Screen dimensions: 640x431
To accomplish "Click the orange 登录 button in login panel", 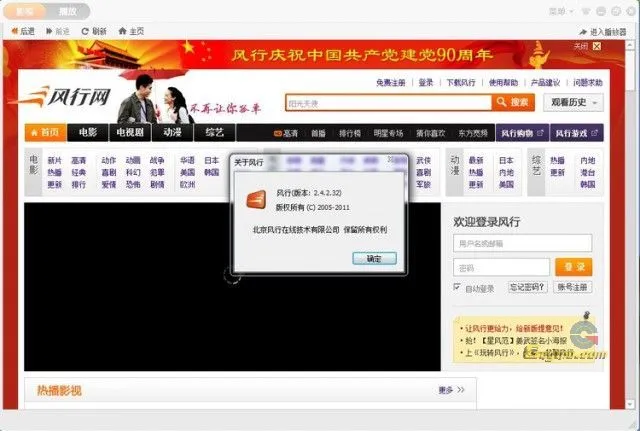I will pos(574,267).
